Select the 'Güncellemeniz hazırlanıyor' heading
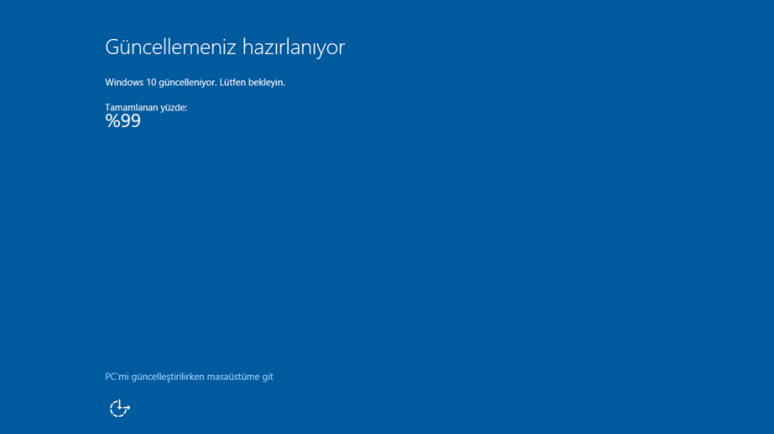Viewport: 774px width, 434px height. click(x=225, y=47)
